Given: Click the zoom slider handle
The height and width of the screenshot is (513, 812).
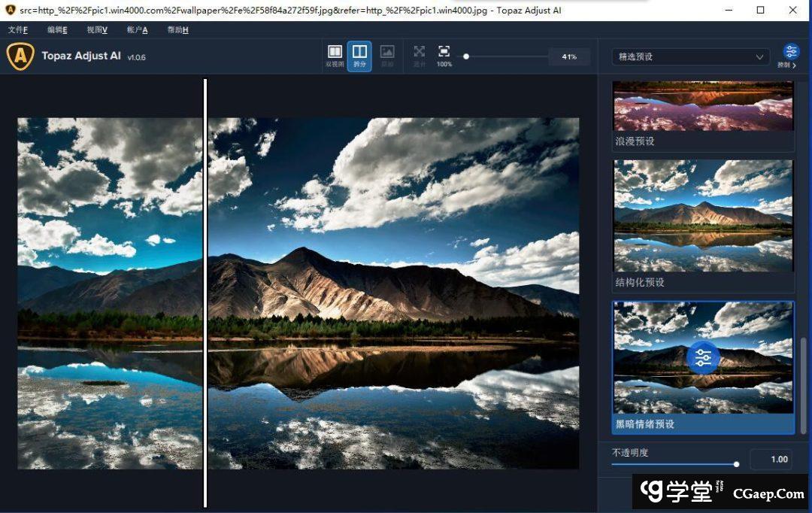Looking at the screenshot, I should tap(466, 56).
